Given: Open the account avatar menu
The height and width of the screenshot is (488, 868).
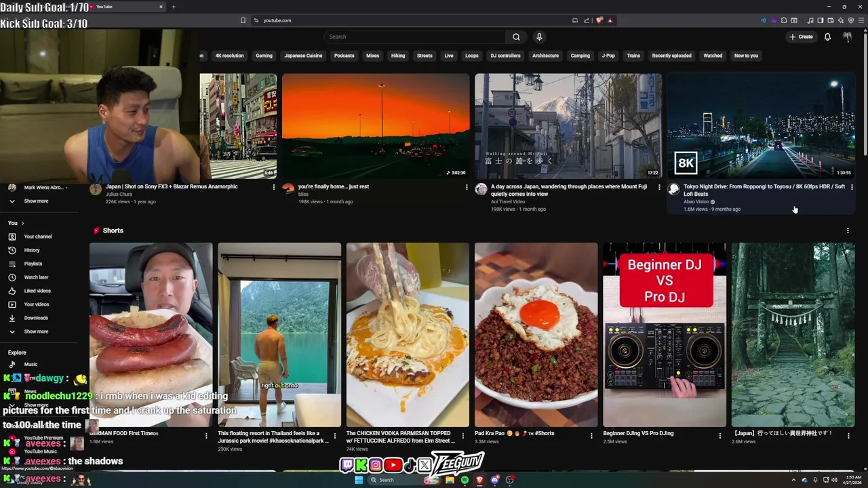Looking at the screenshot, I should [x=847, y=37].
